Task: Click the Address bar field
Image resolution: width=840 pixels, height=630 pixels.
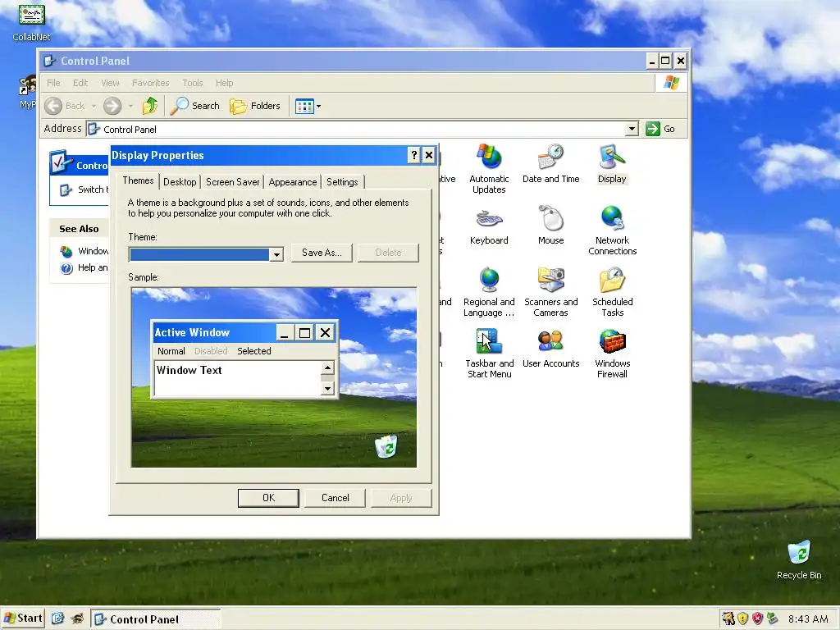Action: tap(356, 129)
